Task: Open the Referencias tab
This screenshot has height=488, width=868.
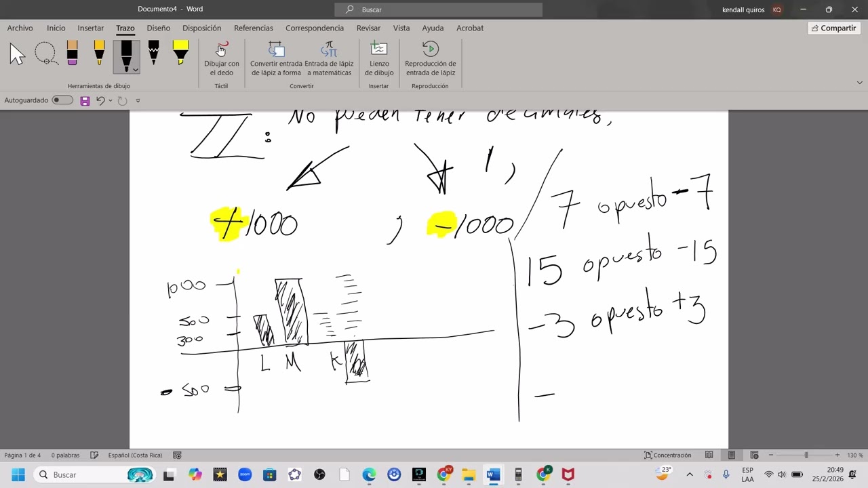Action: (x=254, y=28)
